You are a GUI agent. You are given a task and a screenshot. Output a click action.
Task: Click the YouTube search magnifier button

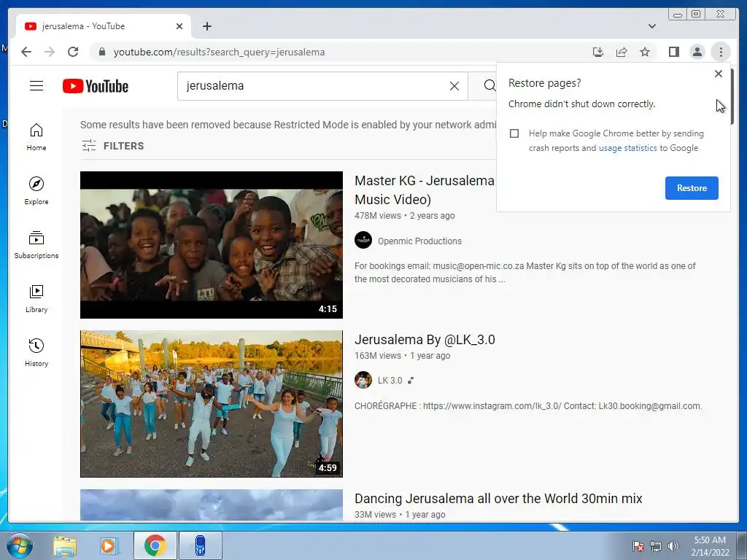click(x=489, y=86)
